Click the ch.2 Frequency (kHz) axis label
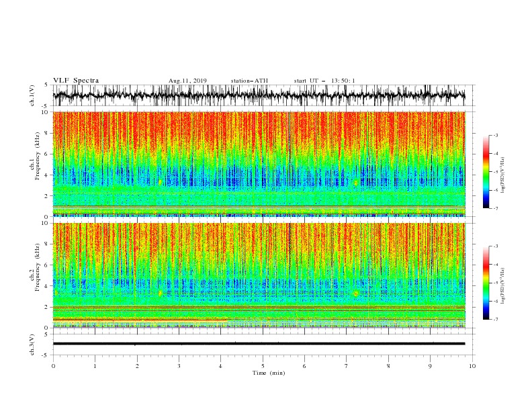 [35, 267]
